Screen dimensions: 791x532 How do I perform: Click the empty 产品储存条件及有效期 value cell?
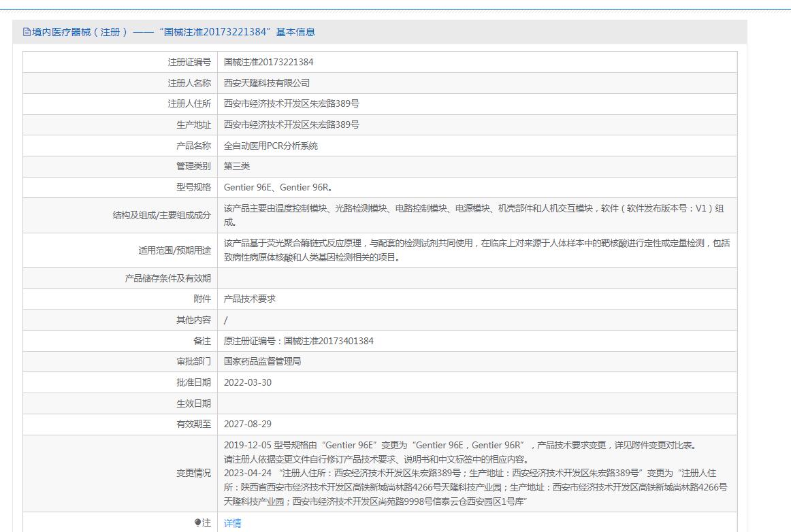[x=477, y=278]
